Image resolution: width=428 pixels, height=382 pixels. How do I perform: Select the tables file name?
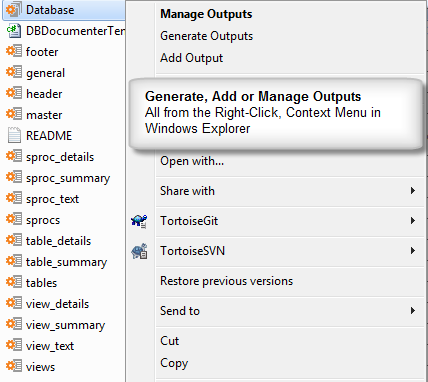(x=41, y=283)
